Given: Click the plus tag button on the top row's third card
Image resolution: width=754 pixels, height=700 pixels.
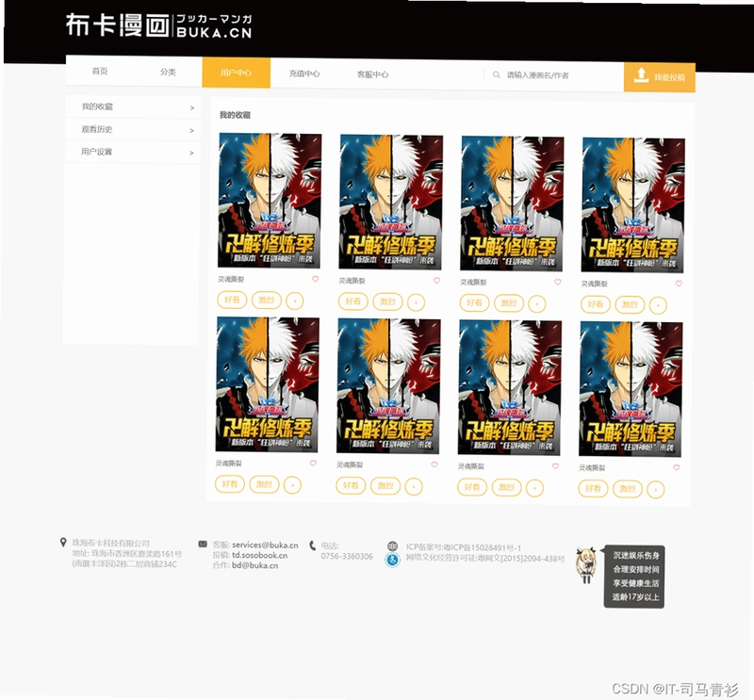Looking at the screenshot, I should coord(537,304).
